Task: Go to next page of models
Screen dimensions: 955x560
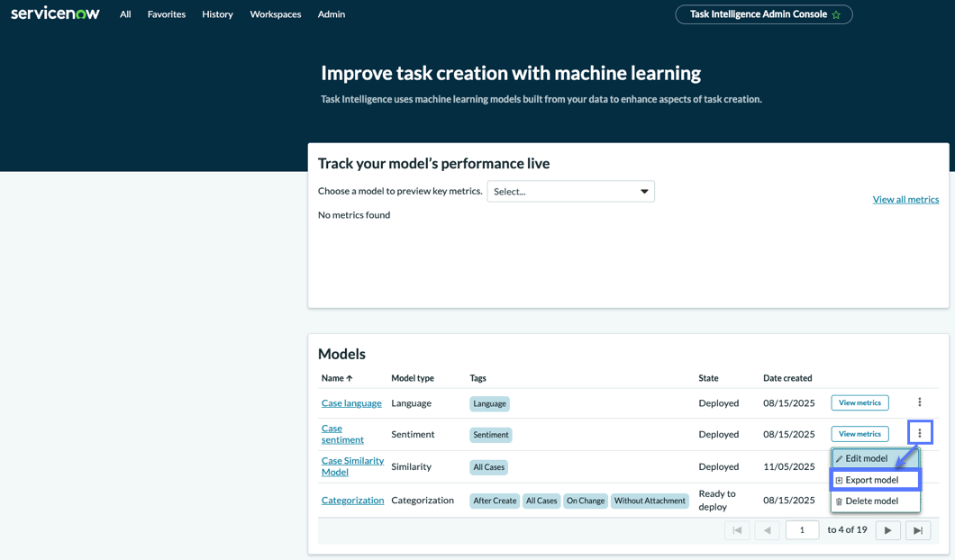Action: (888, 530)
